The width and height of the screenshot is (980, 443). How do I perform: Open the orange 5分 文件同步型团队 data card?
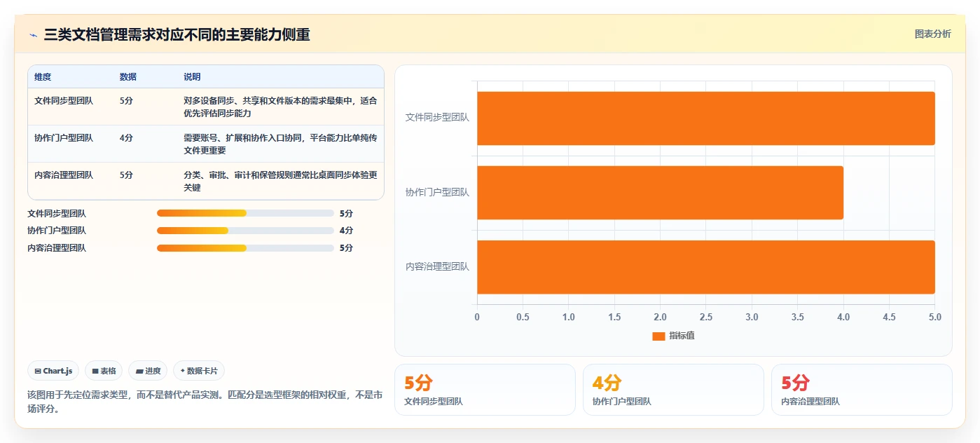[485, 390]
